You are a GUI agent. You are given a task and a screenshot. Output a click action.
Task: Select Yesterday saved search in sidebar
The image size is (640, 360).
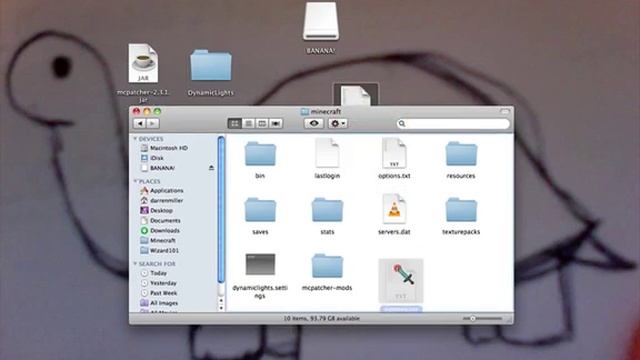click(159, 283)
